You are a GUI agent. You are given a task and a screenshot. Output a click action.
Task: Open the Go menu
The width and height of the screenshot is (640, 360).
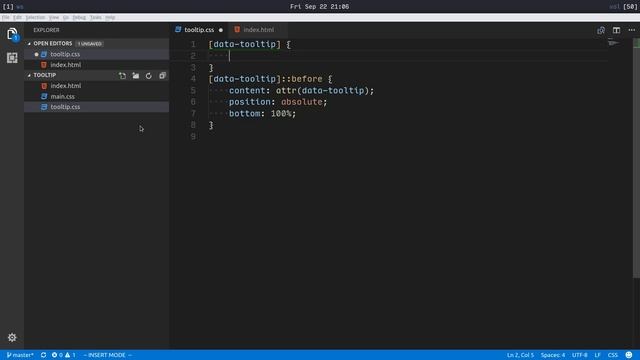[x=66, y=18]
